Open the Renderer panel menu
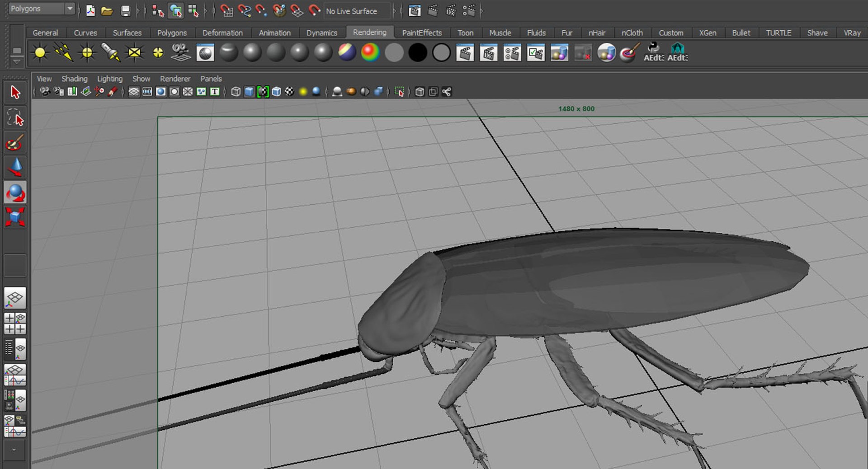Viewport: 868px width, 469px height. (x=175, y=79)
